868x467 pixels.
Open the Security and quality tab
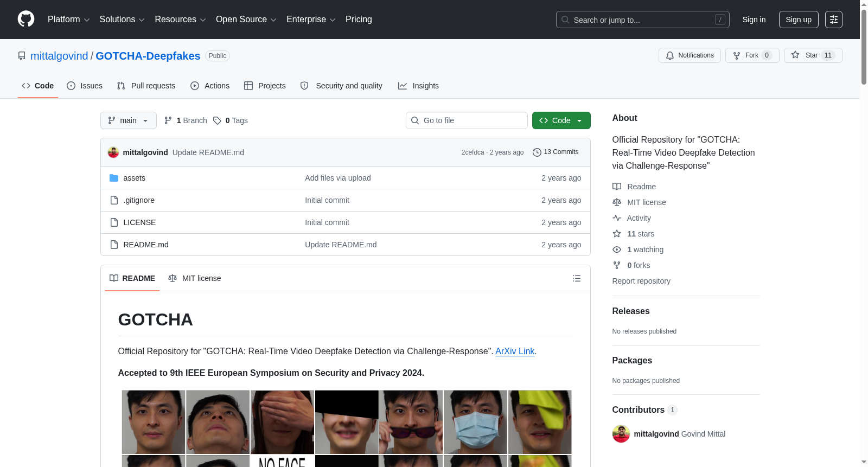pyautogui.click(x=341, y=86)
